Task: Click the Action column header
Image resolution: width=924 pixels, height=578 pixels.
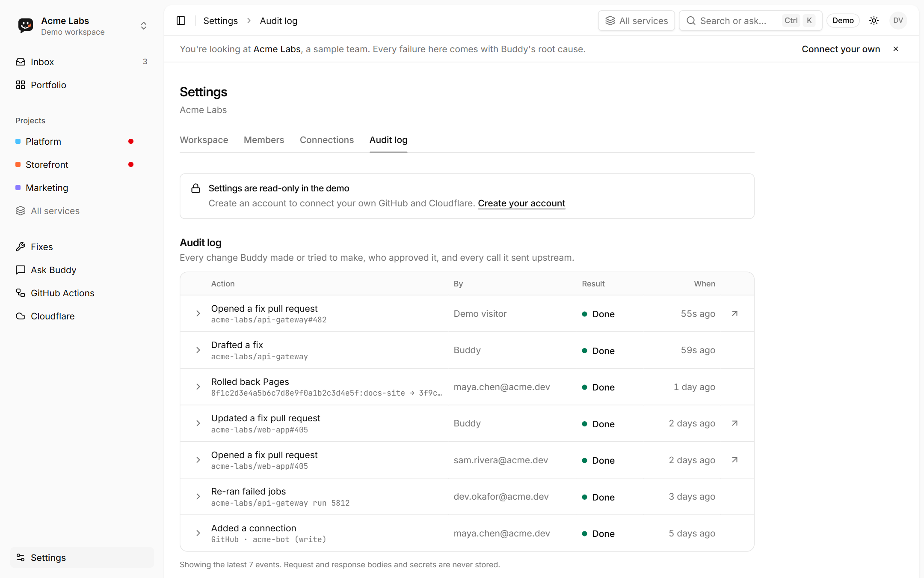Action: pos(222,284)
